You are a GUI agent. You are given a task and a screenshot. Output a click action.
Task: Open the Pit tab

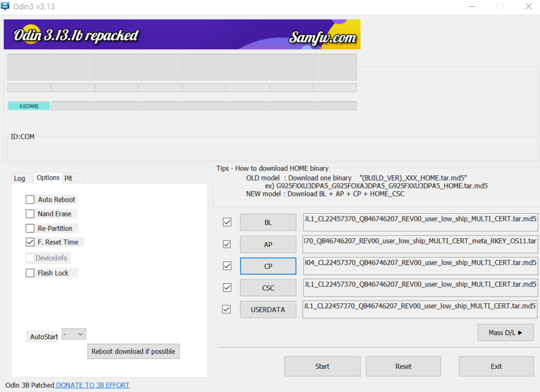click(x=69, y=178)
